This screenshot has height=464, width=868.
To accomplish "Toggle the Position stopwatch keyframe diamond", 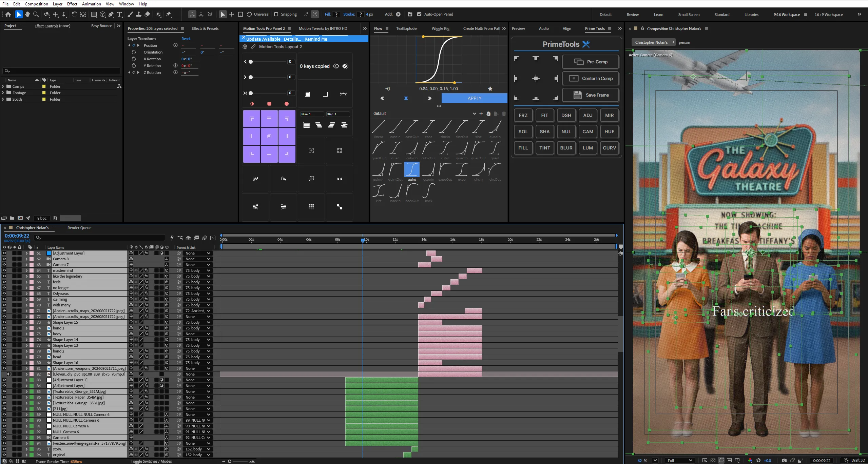I will (x=134, y=45).
